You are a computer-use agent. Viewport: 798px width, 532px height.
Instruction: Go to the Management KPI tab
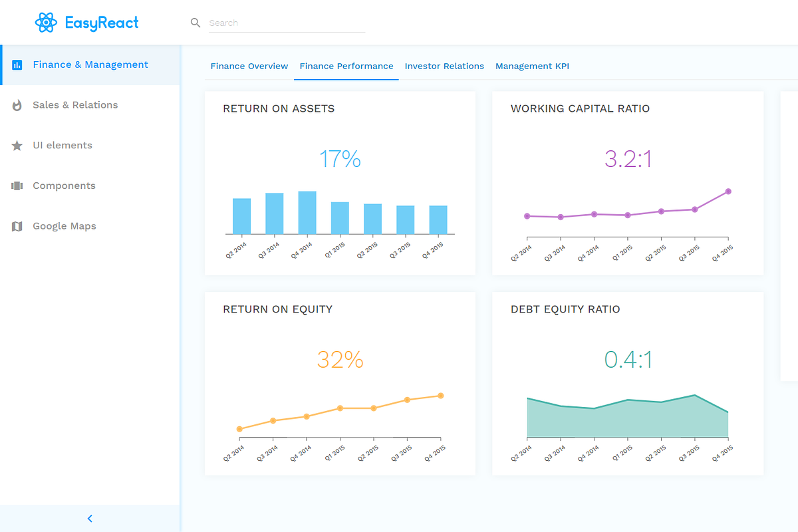point(532,66)
